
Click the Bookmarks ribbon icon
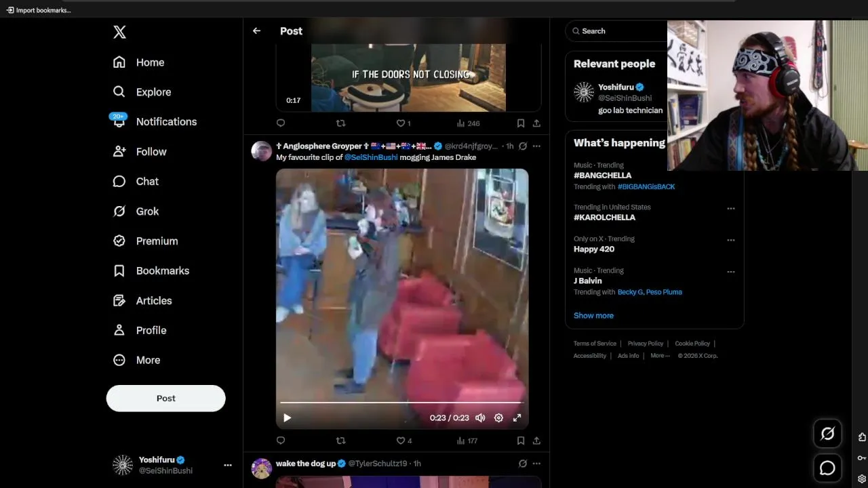[x=119, y=271]
